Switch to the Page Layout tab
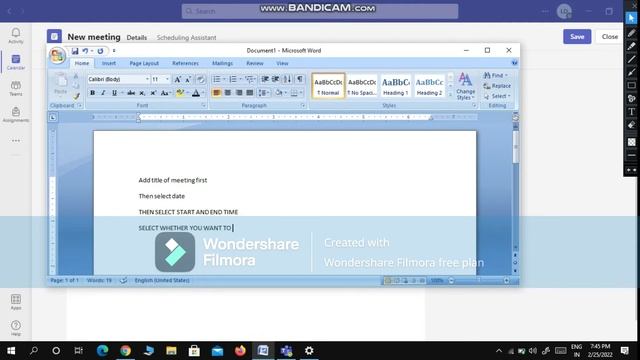640x360 pixels. click(x=144, y=63)
